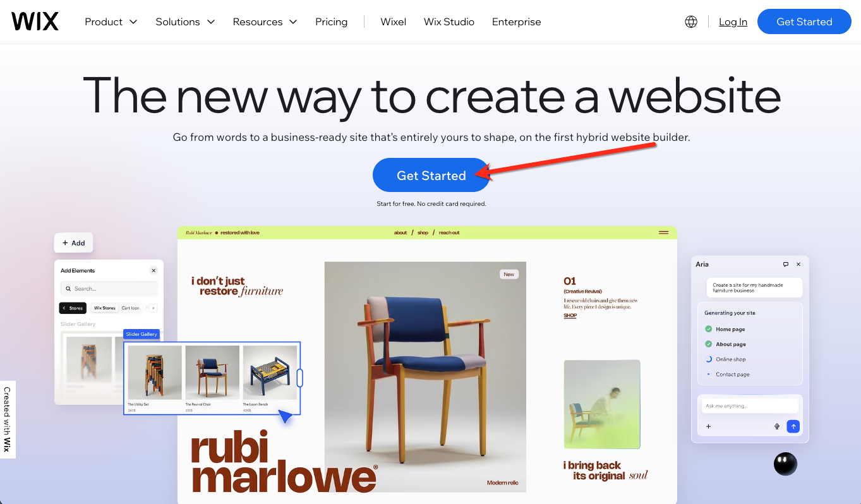Screen dimensions: 861x504
Task: Click the microphone icon in Aria chat
Action: pyautogui.click(x=777, y=426)
